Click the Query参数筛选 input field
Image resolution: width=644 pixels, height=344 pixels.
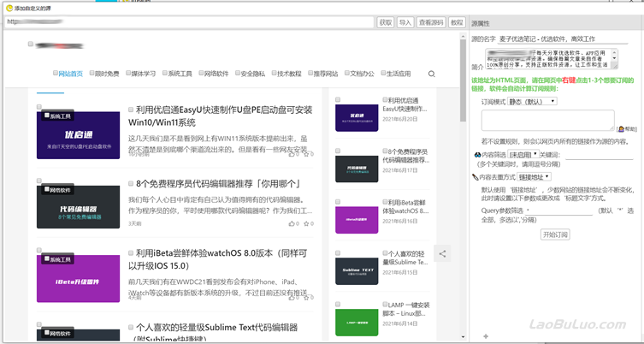pyautogui.click(x=558, y=211)
